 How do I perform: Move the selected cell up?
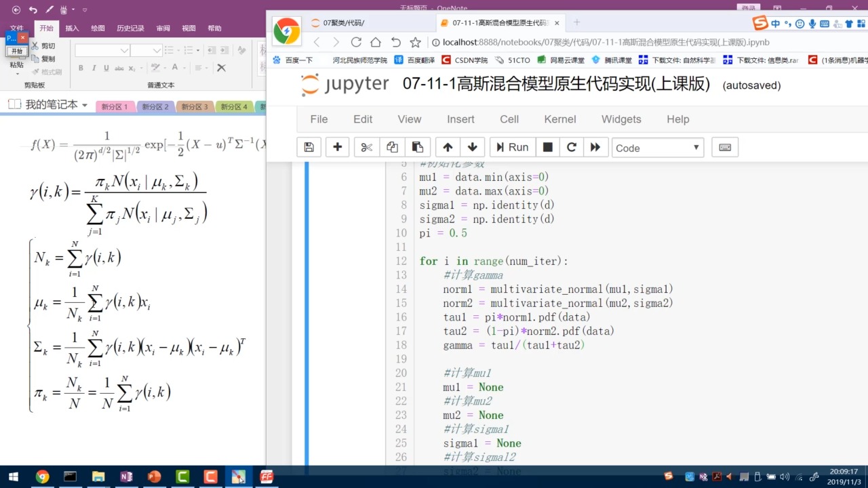tap(448, 147)
